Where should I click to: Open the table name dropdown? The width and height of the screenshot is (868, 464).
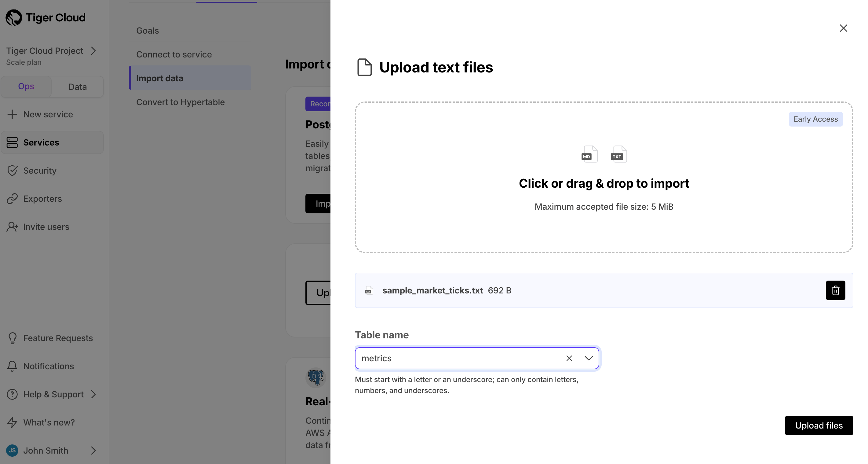pos(589,358)
